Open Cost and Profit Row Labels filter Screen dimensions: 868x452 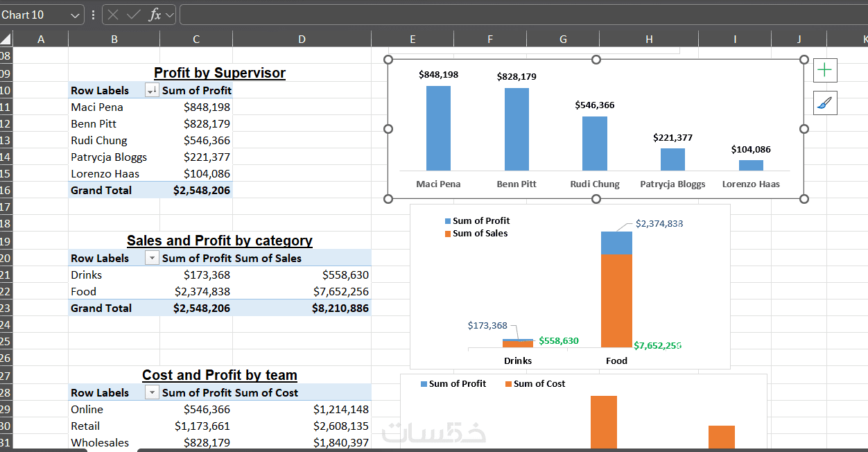tap(152, 392)
